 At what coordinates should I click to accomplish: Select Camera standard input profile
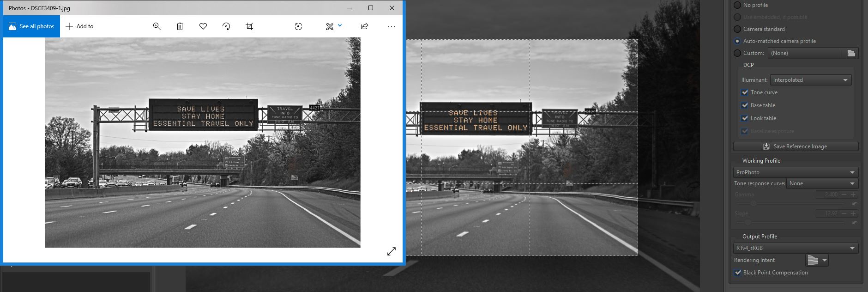tap(737, 29)
